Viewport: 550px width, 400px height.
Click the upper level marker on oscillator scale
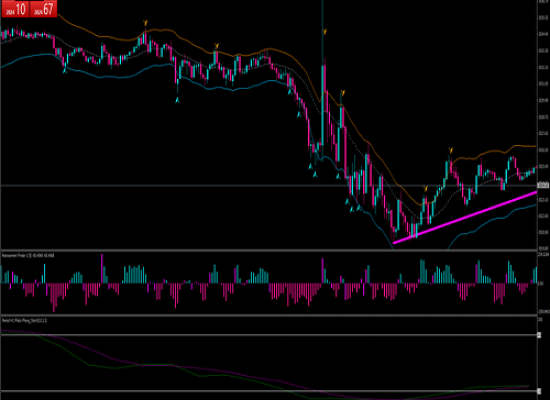pos(539,335)
